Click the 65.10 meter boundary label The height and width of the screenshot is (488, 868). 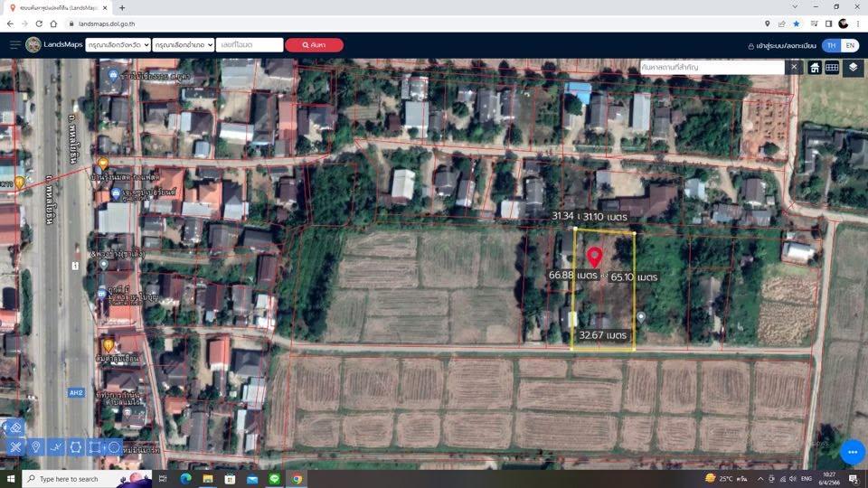click(634, 277)
